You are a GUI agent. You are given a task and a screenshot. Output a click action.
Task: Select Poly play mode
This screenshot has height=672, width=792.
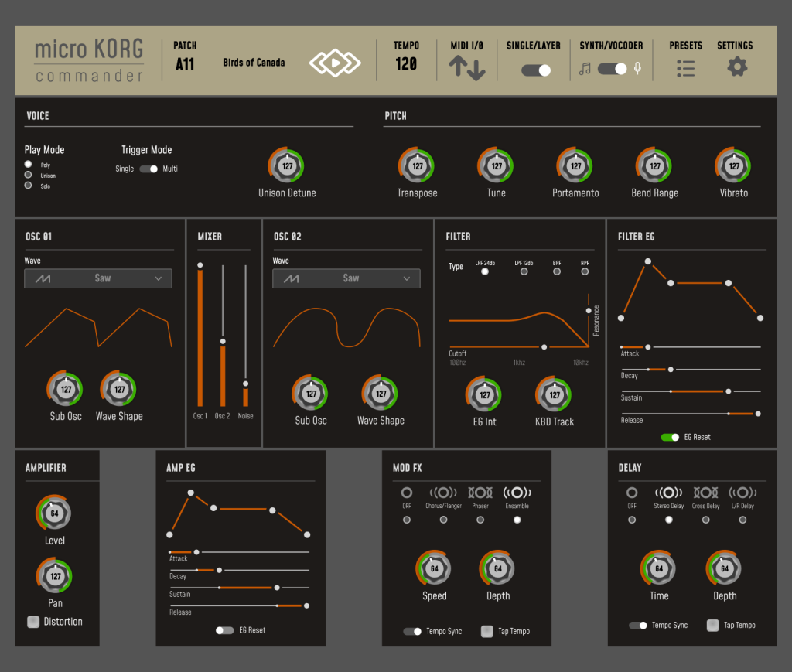coord(29,164)
